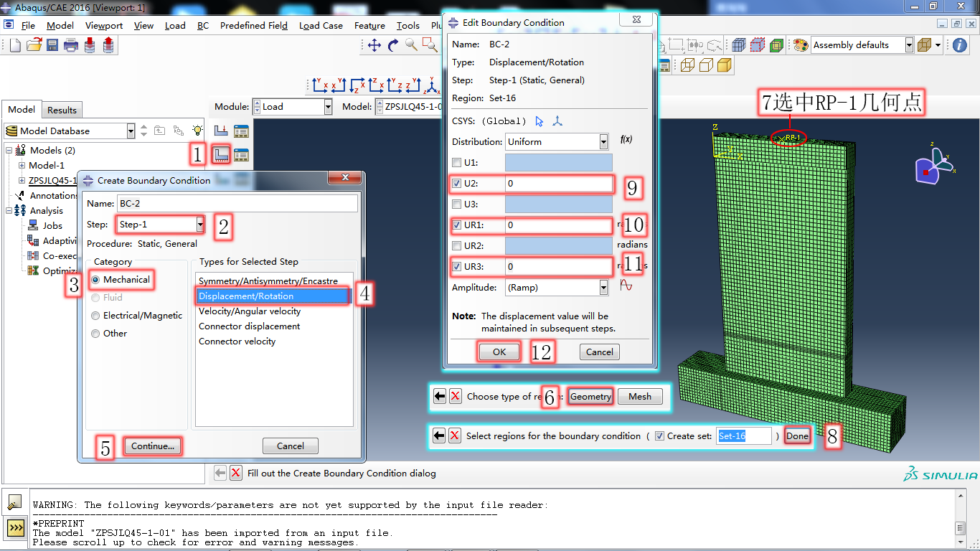The image size is (980, 551).
Task: Enable wireframe render style
Action: (687, 65)
